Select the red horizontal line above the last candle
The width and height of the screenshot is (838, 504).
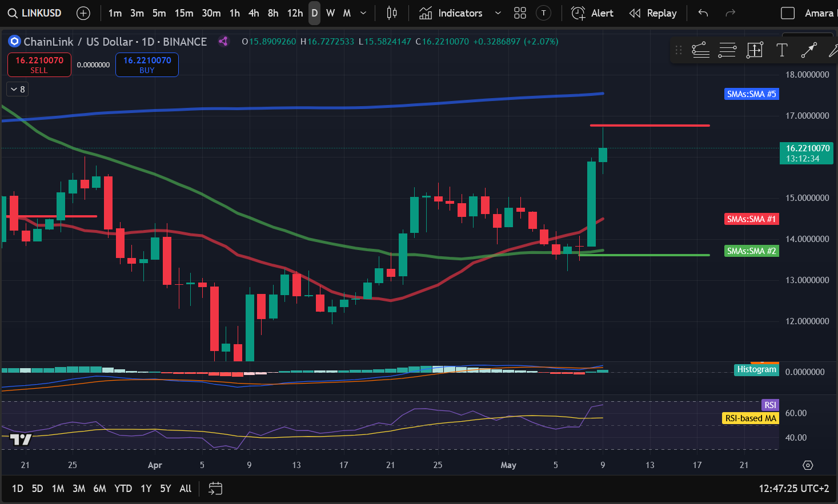[650, 126]
